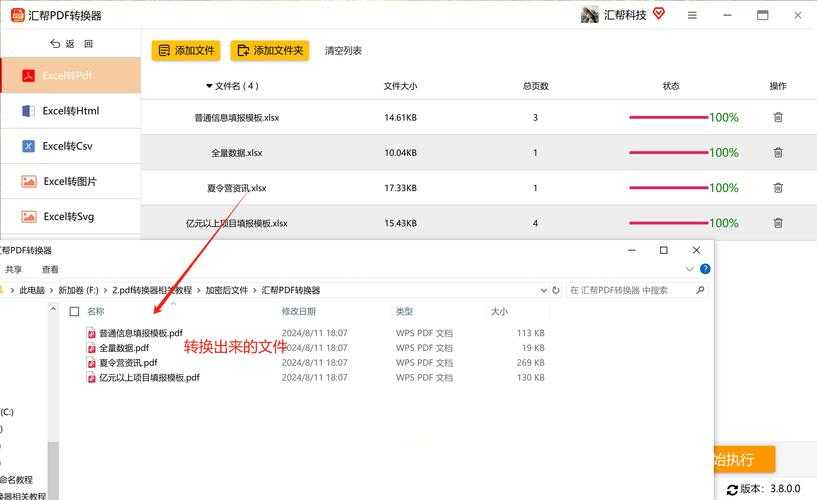Click the 2.pdf转换器相关教程 breadcrumb
The height and width of the screenshot is (500, 817).
152,290
